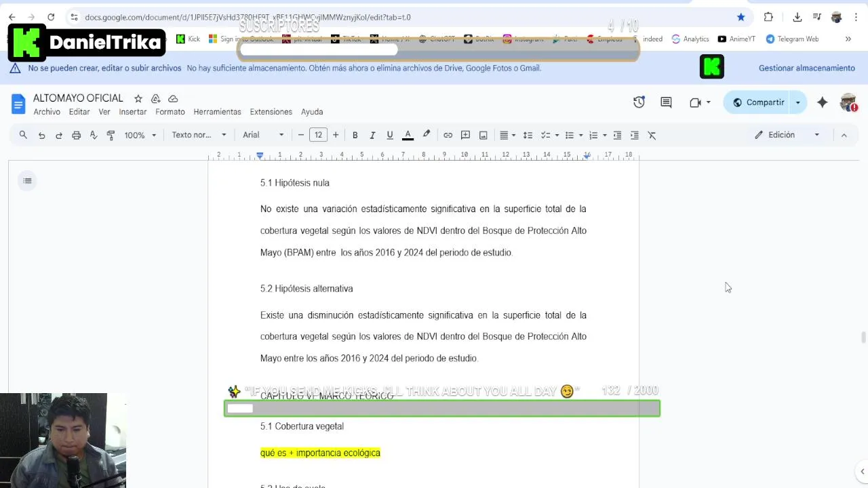Open the checklist menu arrow
Screen dimensions: 868x488
(557, 135)
